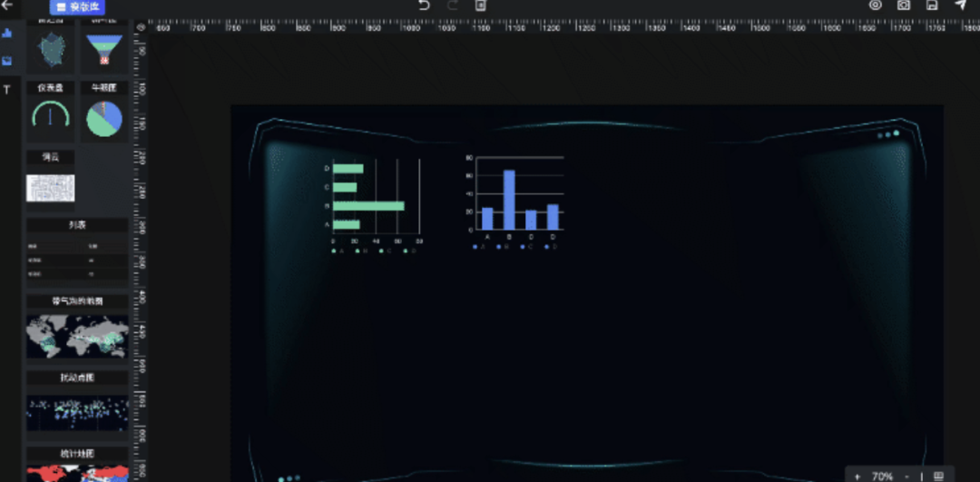Pick the gauge (仪表盘) component thumbnail

point(50,119)
